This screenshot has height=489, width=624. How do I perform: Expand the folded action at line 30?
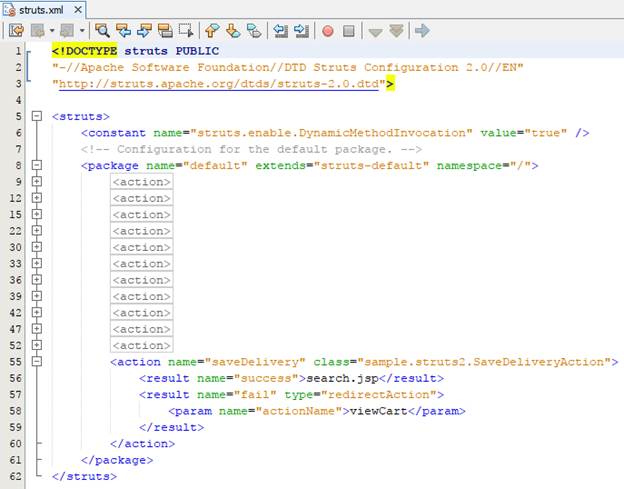click(x=37, y=247)
